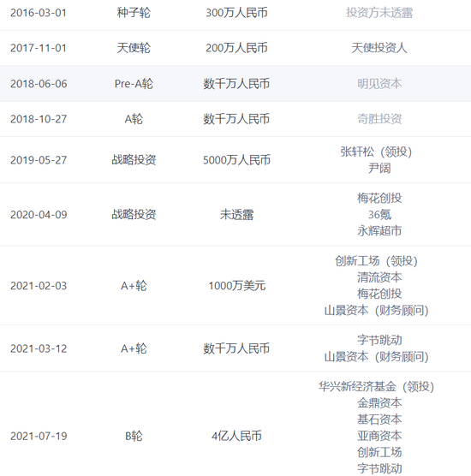Select the 4亿人民币 amount
Screen dimensions: 471x476
pos(236,437)
